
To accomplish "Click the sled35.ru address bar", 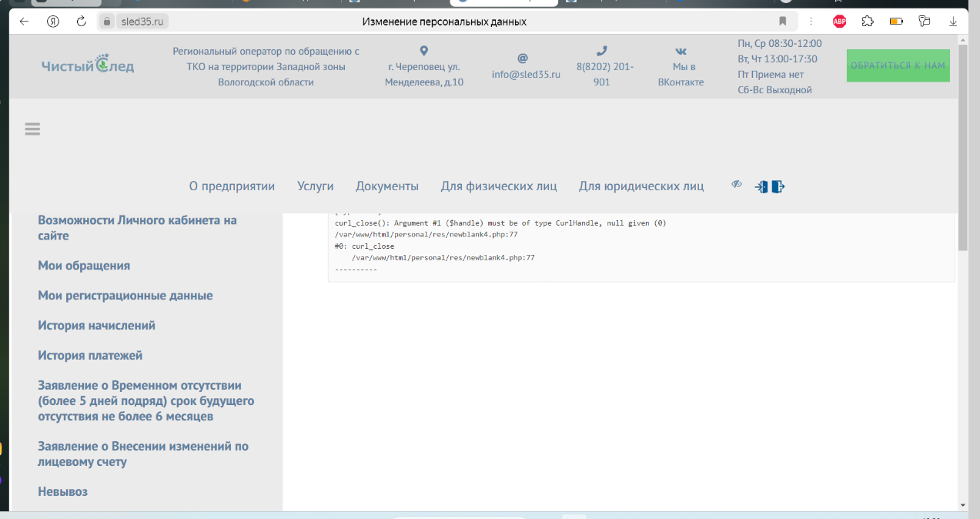I will click(x=143, y=22).
